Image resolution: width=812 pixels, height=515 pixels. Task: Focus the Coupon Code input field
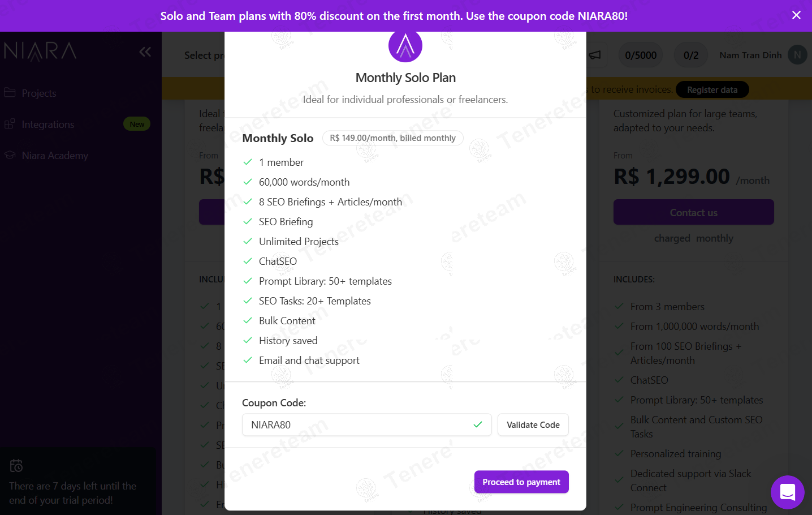[x=367, y=425]
